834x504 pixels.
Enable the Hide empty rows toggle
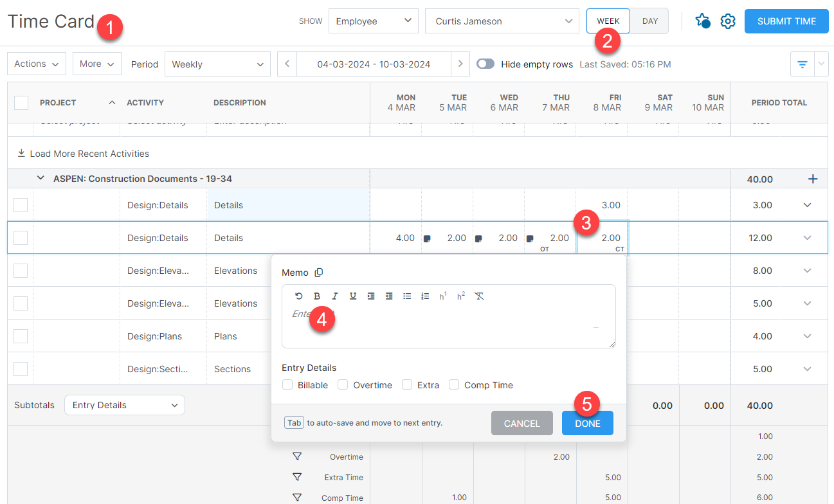click(485, 64)
